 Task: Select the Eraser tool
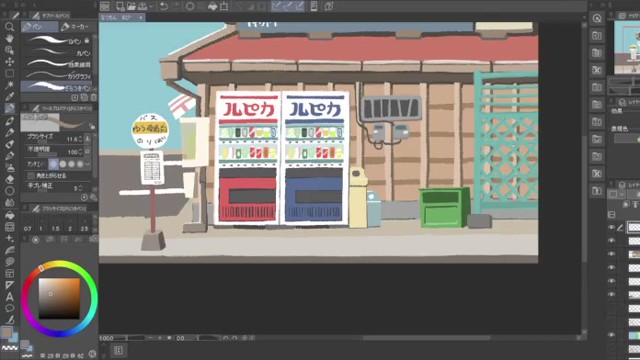point(9,179)
